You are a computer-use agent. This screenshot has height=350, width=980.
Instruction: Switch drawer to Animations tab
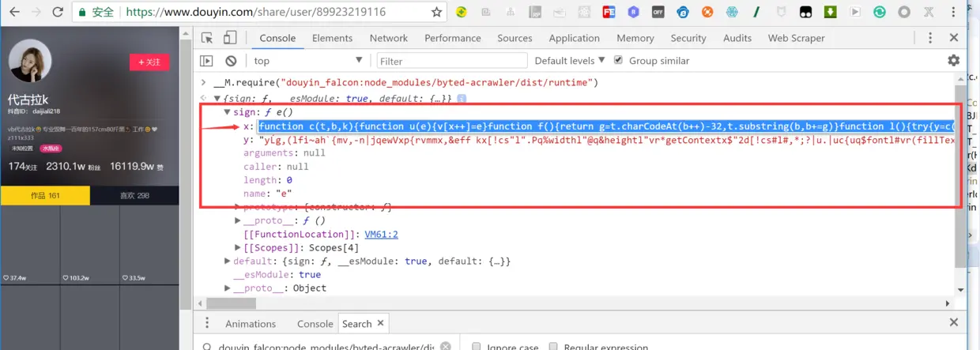tap(251, 323)
